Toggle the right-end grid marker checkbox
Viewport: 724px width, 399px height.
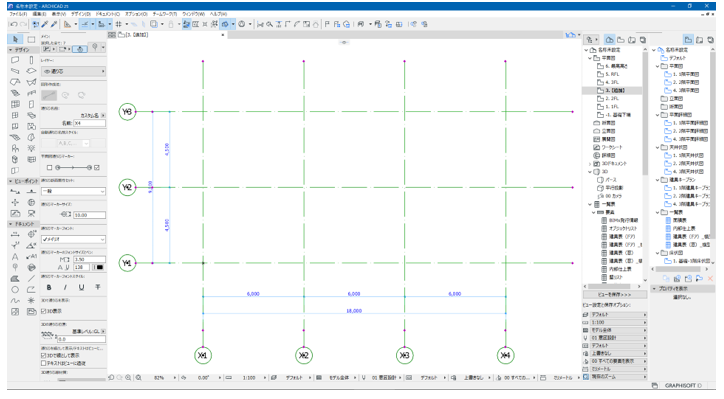pyautogui.click(x=97, y=168)
